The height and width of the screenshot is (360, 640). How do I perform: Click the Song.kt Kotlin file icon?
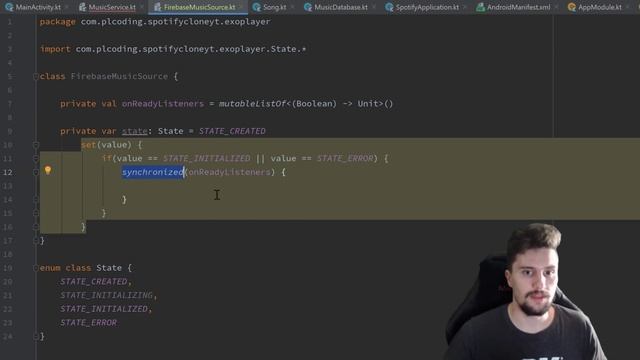click(x=256, y=7)
